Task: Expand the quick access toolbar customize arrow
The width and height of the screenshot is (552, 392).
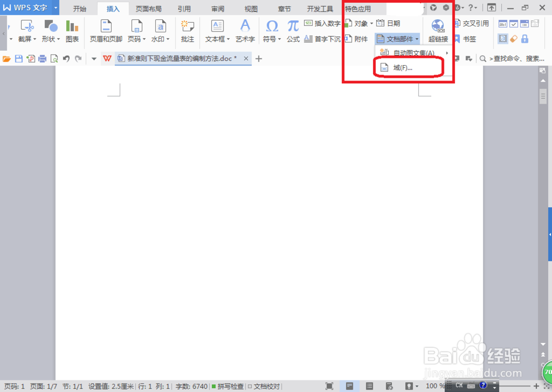Action: tap(94, 58)
